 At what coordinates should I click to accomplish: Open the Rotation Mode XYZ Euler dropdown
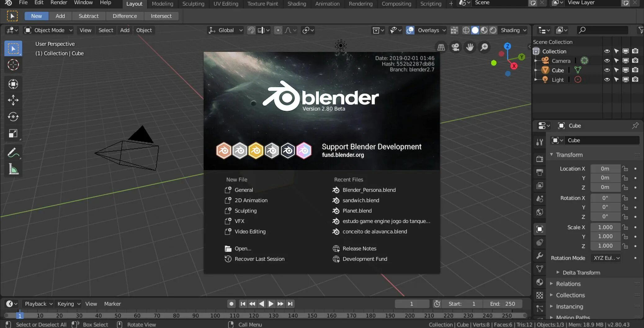[606, 258]
